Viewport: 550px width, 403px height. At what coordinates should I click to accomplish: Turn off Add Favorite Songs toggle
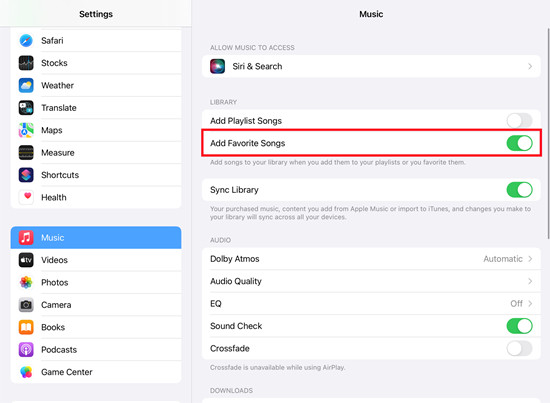[x=519, y=143]
